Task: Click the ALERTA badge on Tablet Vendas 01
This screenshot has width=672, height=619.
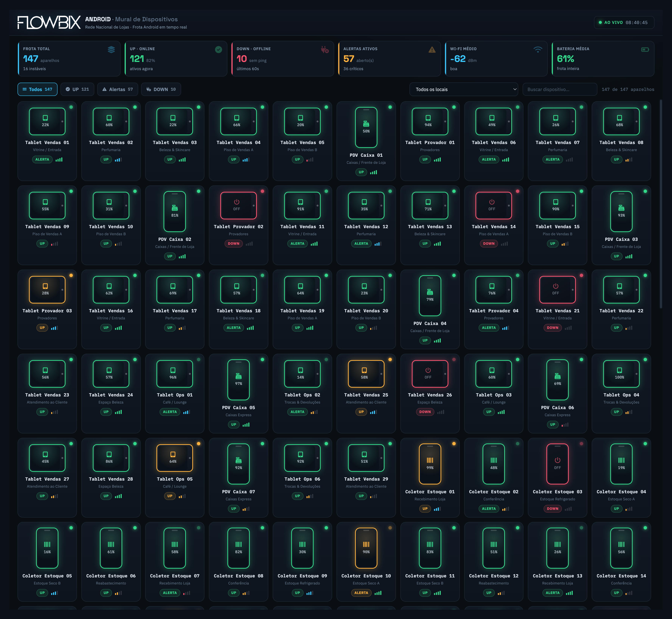Action: coord(42,160)
